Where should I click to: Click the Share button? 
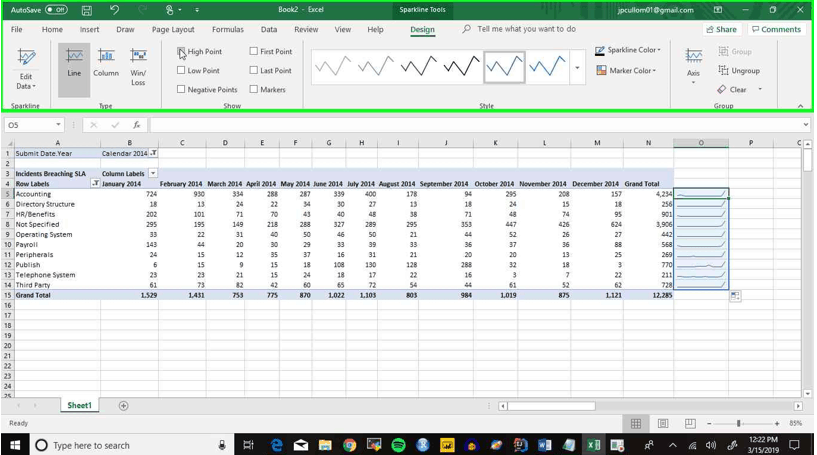tap(722, 29)
